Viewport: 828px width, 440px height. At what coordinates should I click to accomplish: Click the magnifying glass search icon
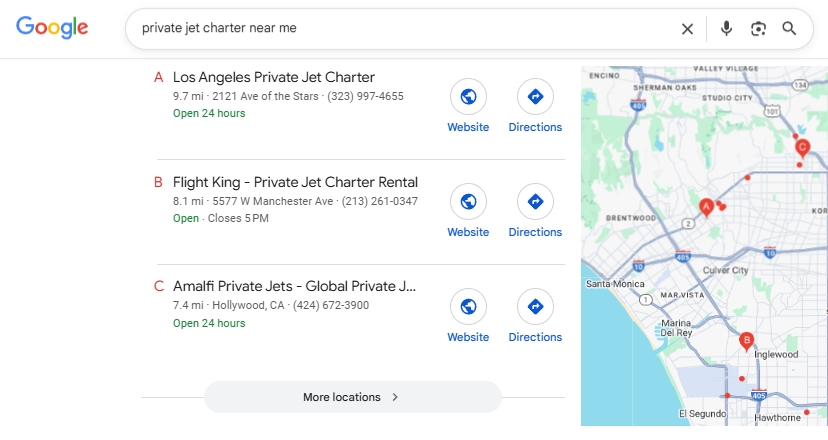point(789,29)
